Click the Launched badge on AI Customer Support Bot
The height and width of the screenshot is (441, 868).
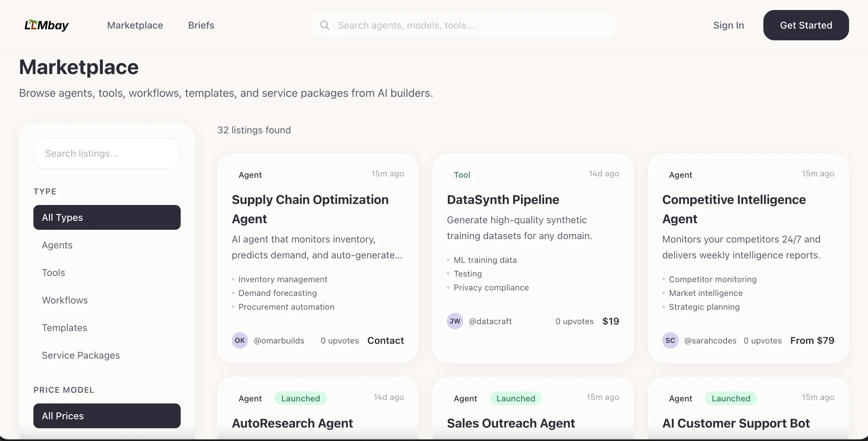coord(731,398)
